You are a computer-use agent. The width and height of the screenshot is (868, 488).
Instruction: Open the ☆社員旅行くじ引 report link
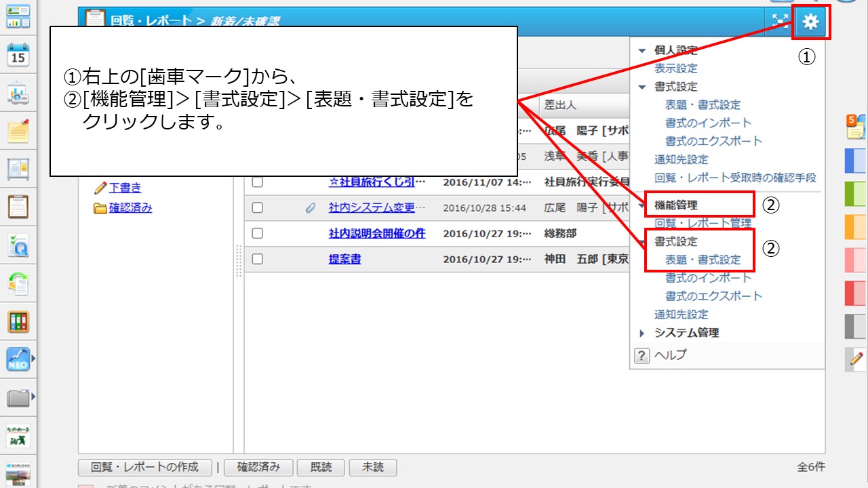377,182
